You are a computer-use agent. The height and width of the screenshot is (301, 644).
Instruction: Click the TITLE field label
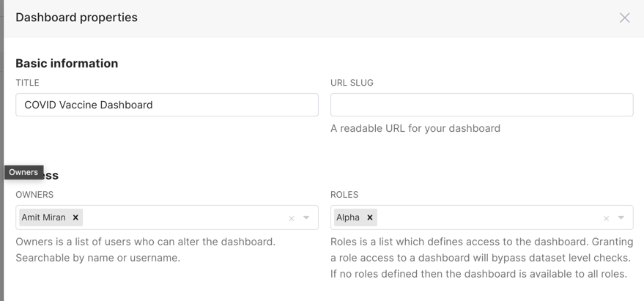click(27, 83)
